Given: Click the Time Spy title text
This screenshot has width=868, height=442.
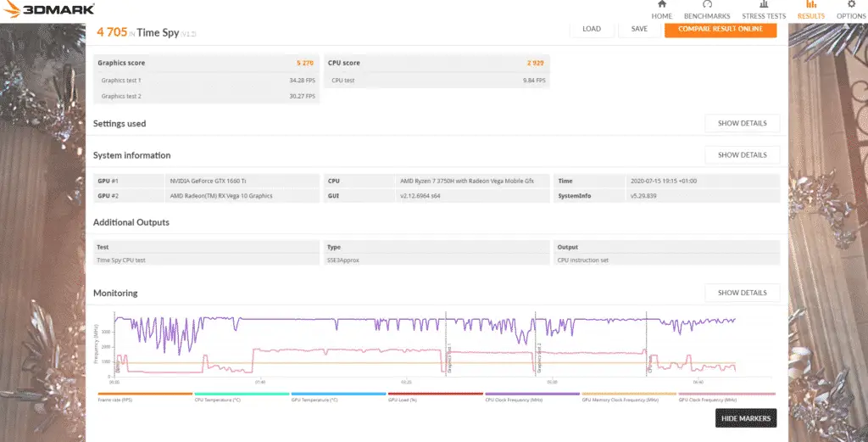Looking at the screenshot, I should pyautogui.click(x=158, y=33).
